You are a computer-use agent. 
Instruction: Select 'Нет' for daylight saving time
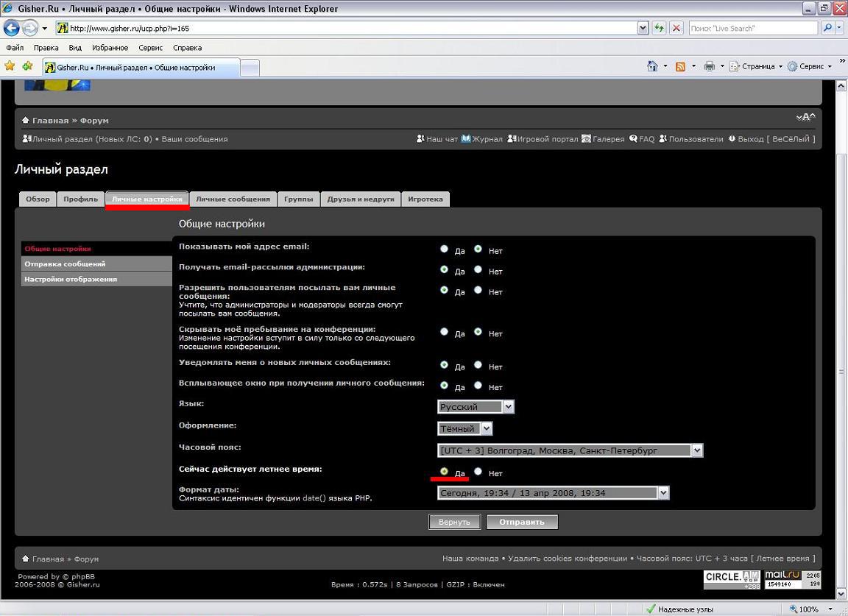point(478,472)
